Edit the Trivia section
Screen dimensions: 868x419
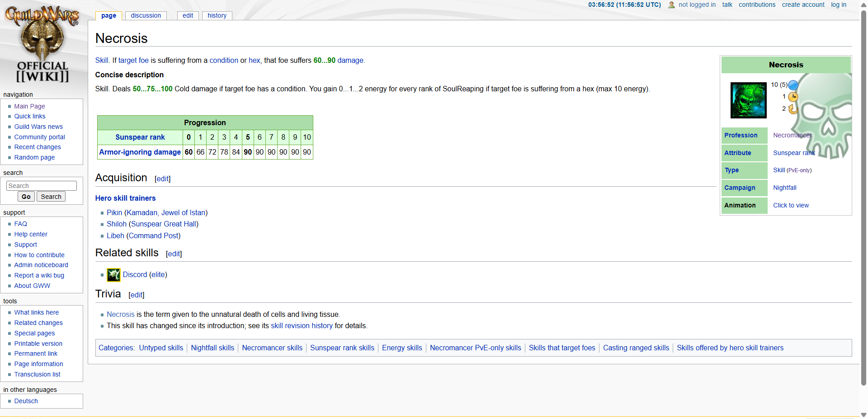(x=136, y=295)
